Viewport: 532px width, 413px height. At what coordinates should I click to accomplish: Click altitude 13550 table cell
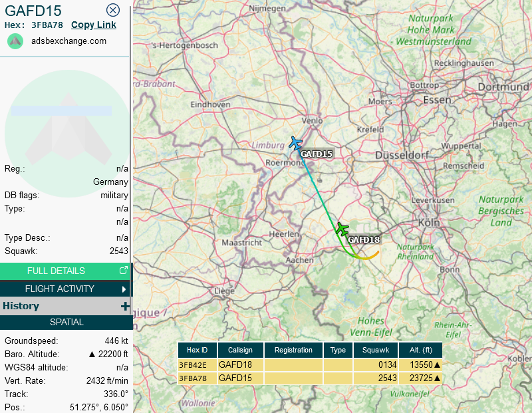pyautogui.click(x=422, y=365)
